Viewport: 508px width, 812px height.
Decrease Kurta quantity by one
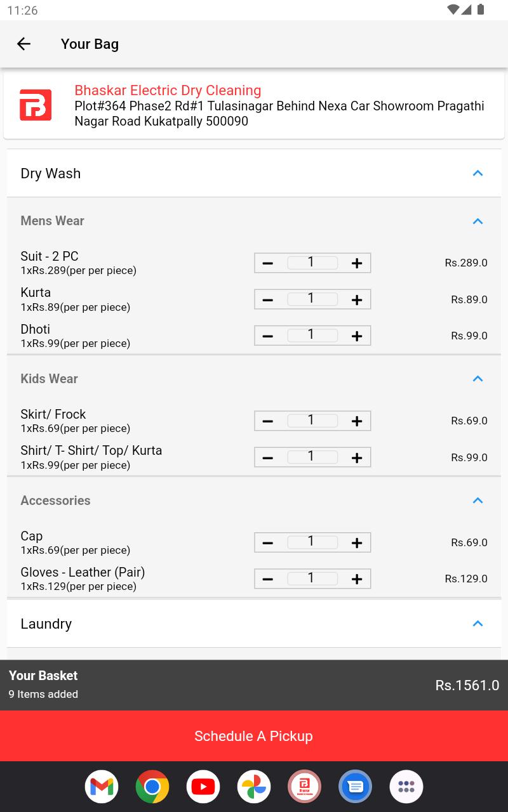click(x=267, y=299)
